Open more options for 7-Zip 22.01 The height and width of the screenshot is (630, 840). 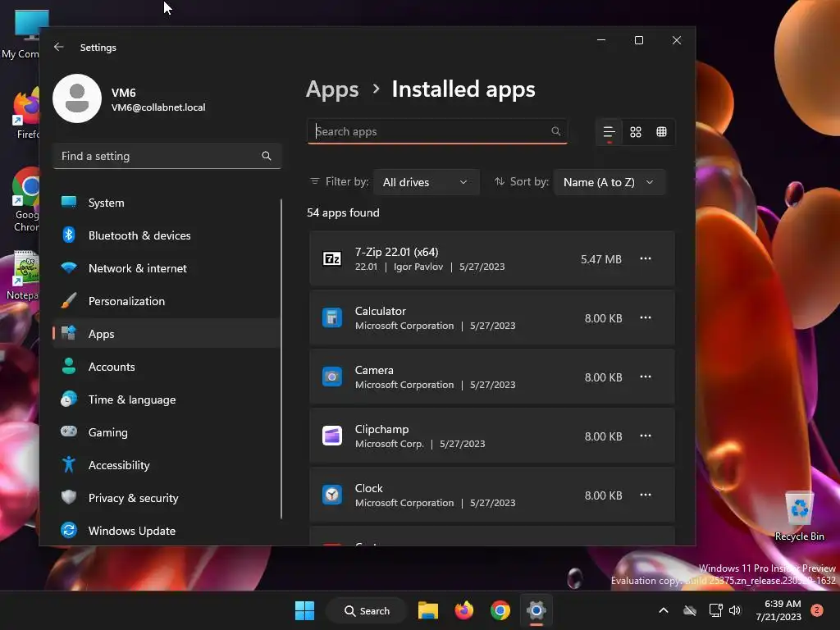(x=646, y=258)
